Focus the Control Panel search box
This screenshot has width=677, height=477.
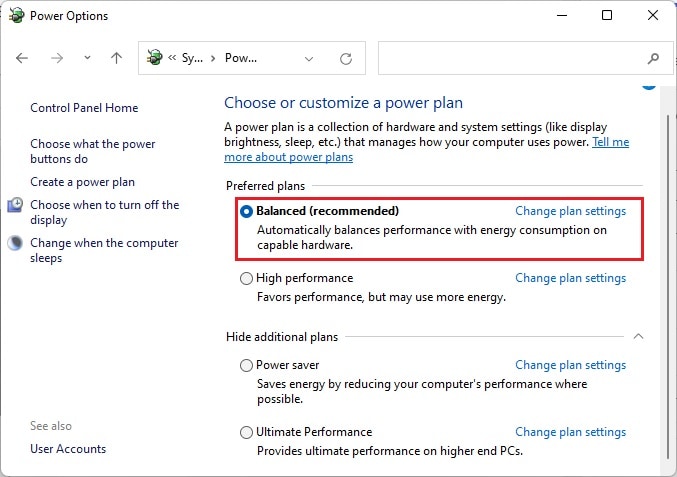tap(525, 58)
